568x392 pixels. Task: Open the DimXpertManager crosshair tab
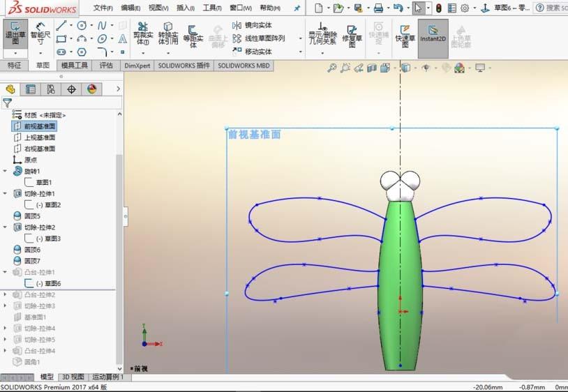71,89
